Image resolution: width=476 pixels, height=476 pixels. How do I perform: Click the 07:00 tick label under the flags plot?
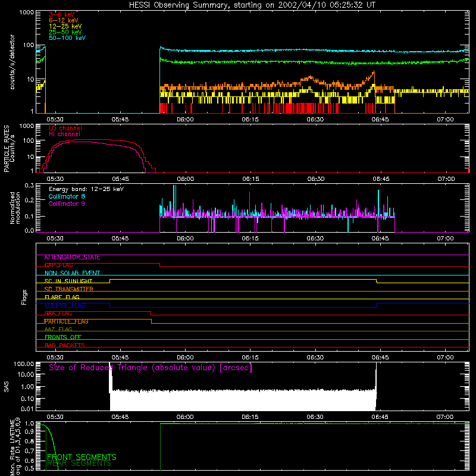(x=445, y=358)
